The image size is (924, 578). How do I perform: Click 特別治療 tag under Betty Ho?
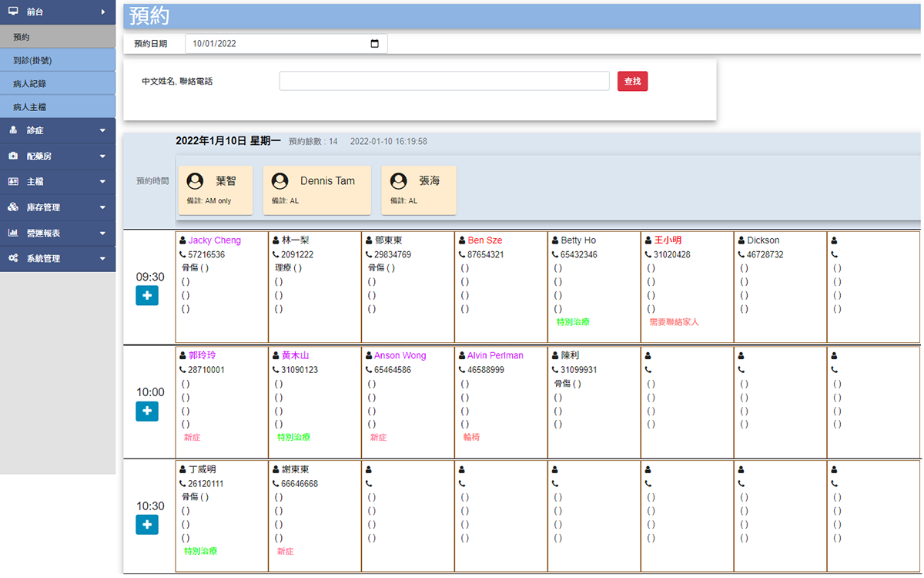pos(573,322)
